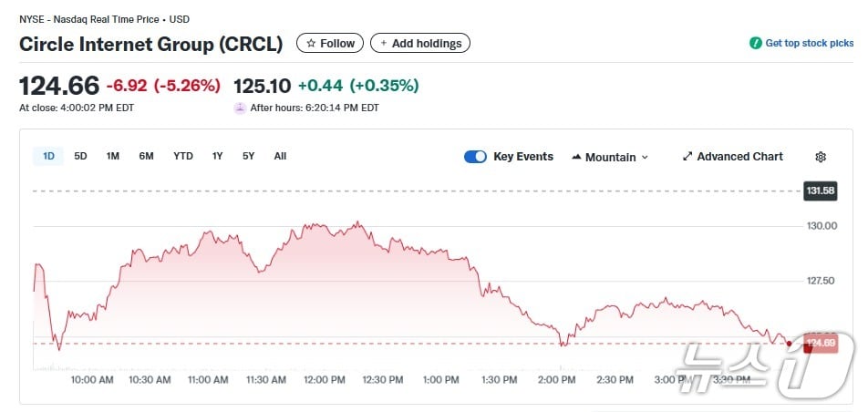Expand the Mountain chart type dropdown
The image size is (868, 412).
coord(645,158)
